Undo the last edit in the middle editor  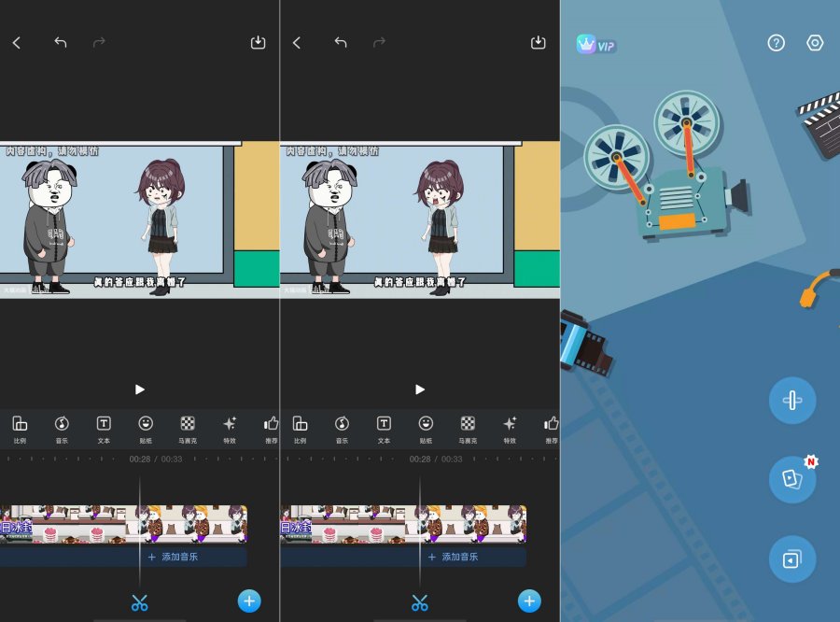(x=341, y=43)
